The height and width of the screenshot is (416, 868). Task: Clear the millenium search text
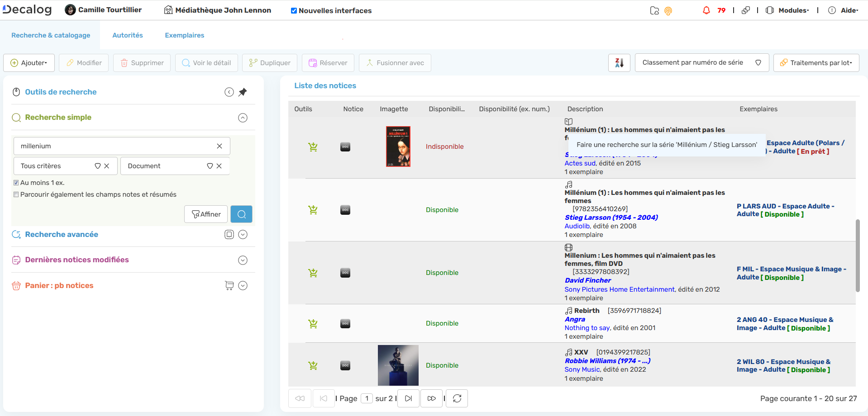pyautogui.click(x=219, y=146)
